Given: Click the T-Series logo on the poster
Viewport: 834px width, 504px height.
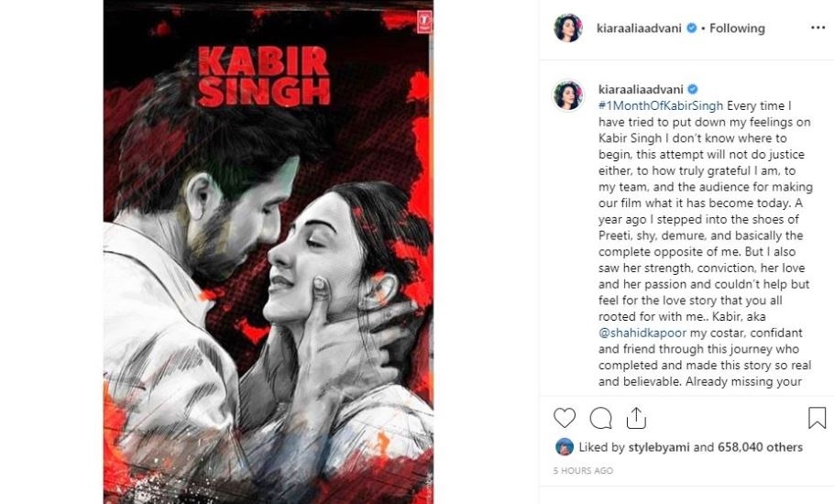Looking at the screenshot, I should click(x=424, y=21).
